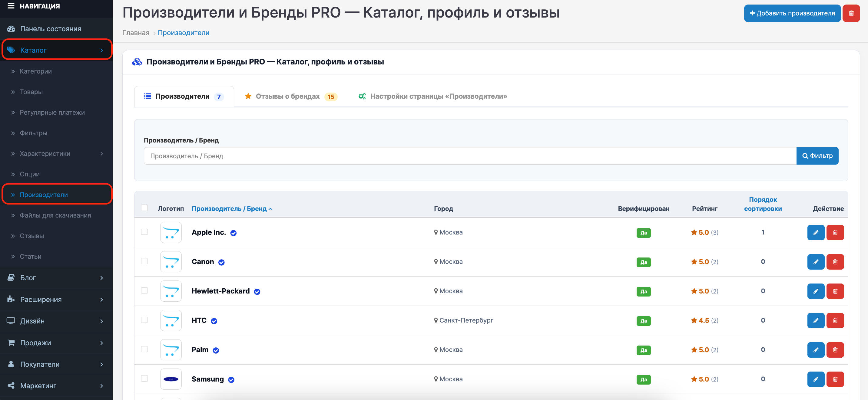
Task: Expand the Характеристики submenu
Action: pos(56,153)
